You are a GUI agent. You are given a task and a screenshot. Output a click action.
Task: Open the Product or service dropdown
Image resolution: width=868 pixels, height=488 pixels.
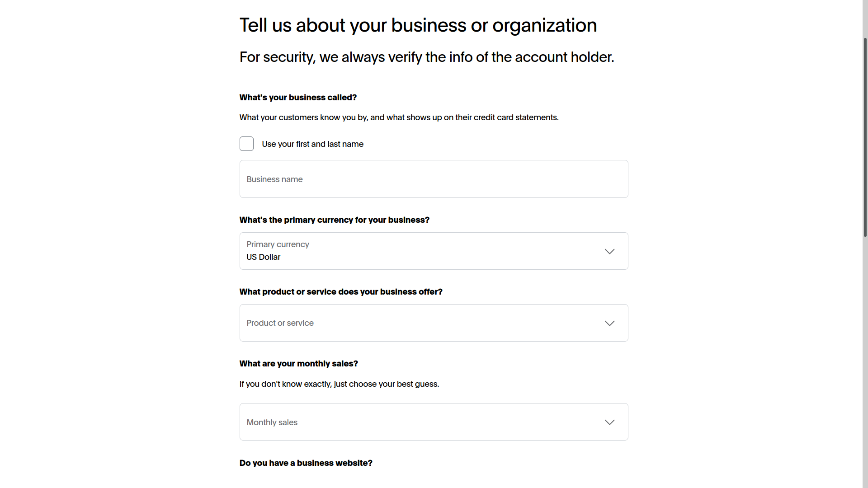click(424, 323)
